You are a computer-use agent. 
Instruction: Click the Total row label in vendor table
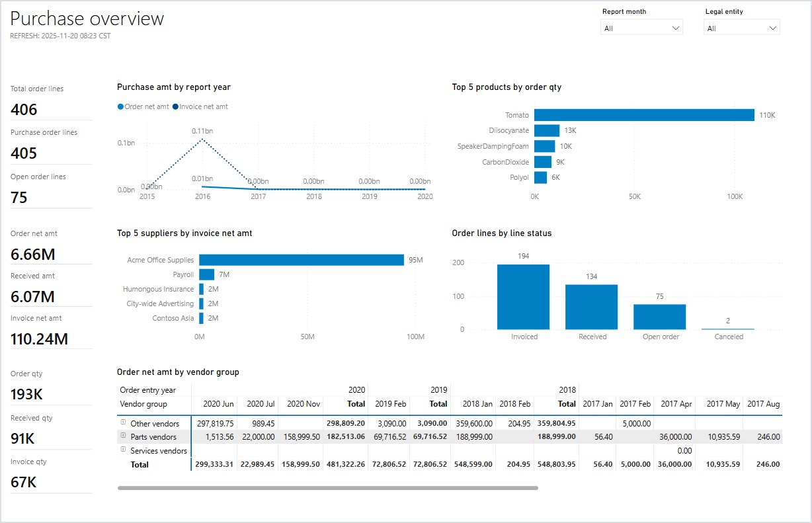(x=140, y=464)
